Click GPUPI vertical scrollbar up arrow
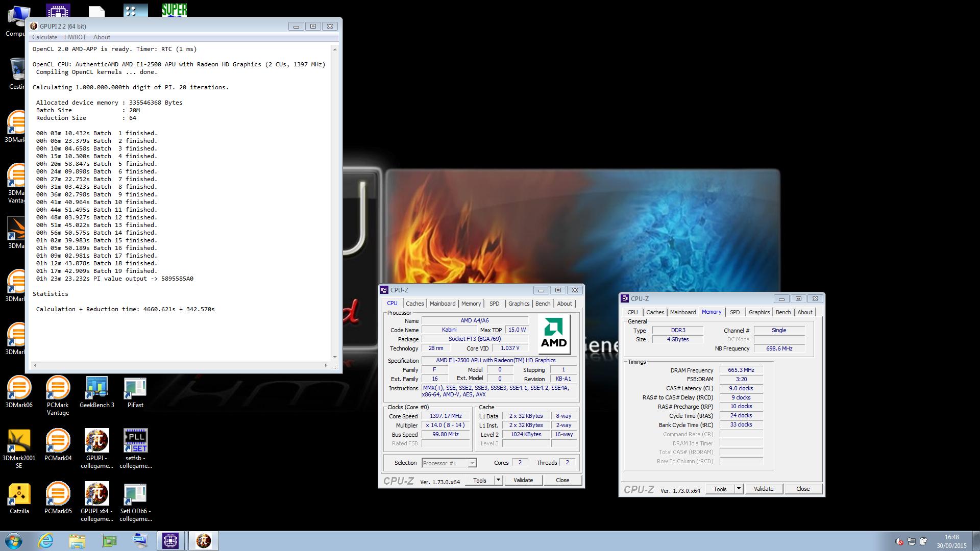The image size is (980, 551). [335, 49]
